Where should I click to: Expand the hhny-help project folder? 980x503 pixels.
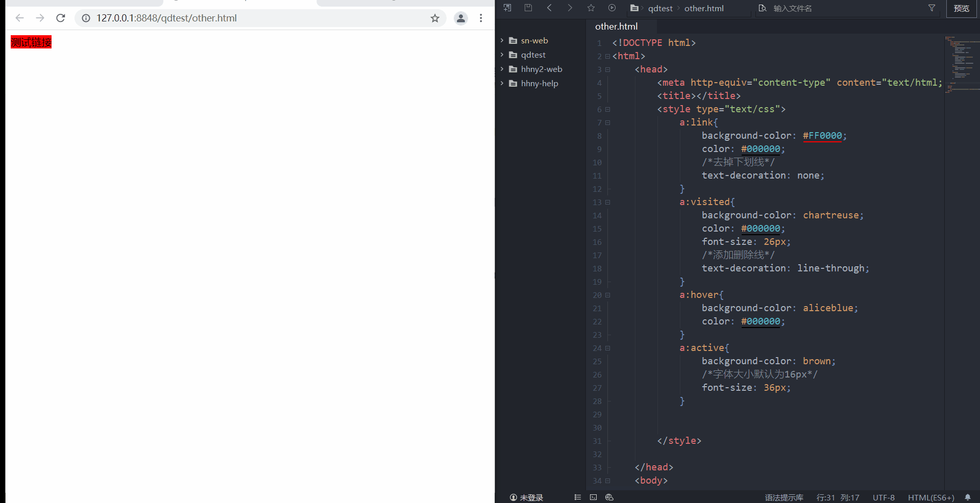(502, 83)
